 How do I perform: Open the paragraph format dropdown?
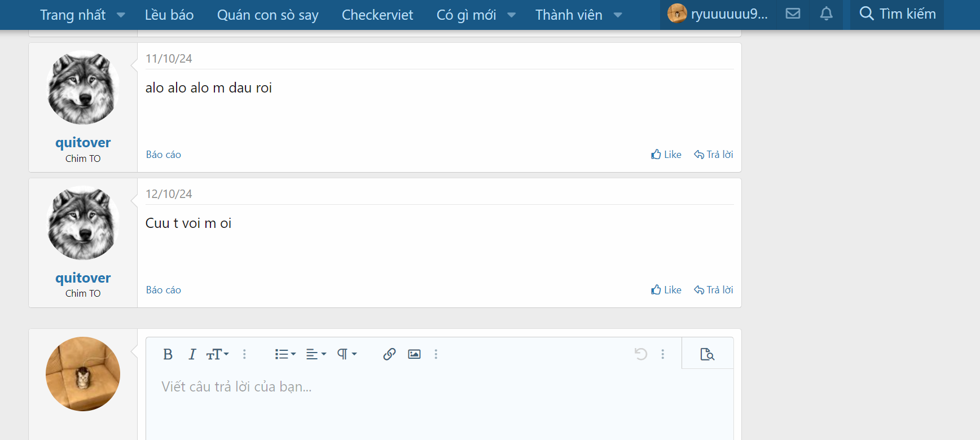click(346, 354)
